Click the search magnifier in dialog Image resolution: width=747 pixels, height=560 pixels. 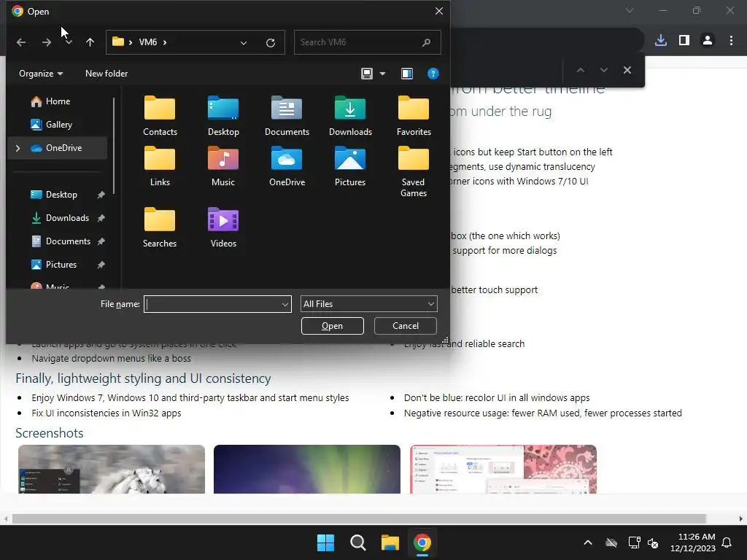pyautogui.click(x=426, y=42)
